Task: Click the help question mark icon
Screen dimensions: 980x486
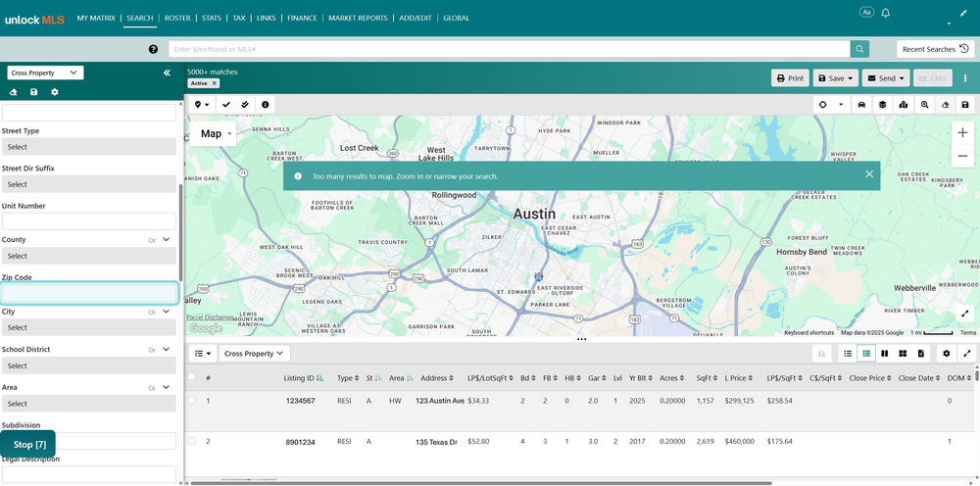Action: [x=153, y=49]
